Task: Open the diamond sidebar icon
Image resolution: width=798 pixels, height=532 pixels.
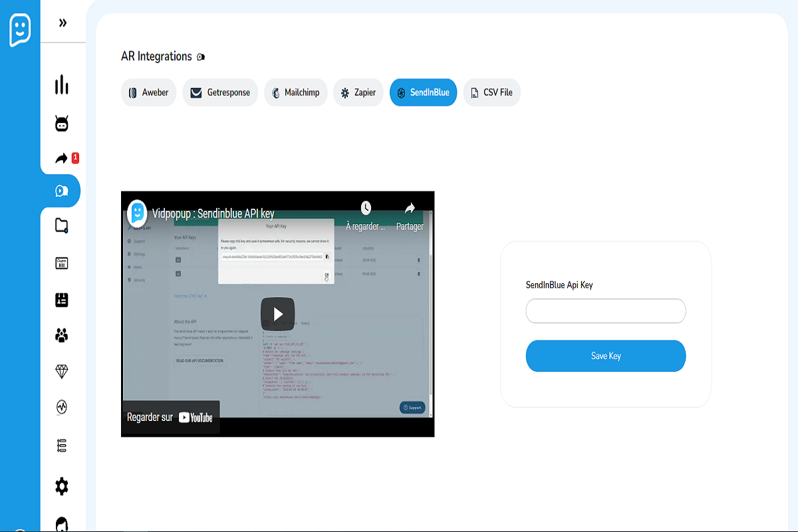Action: 62,372
